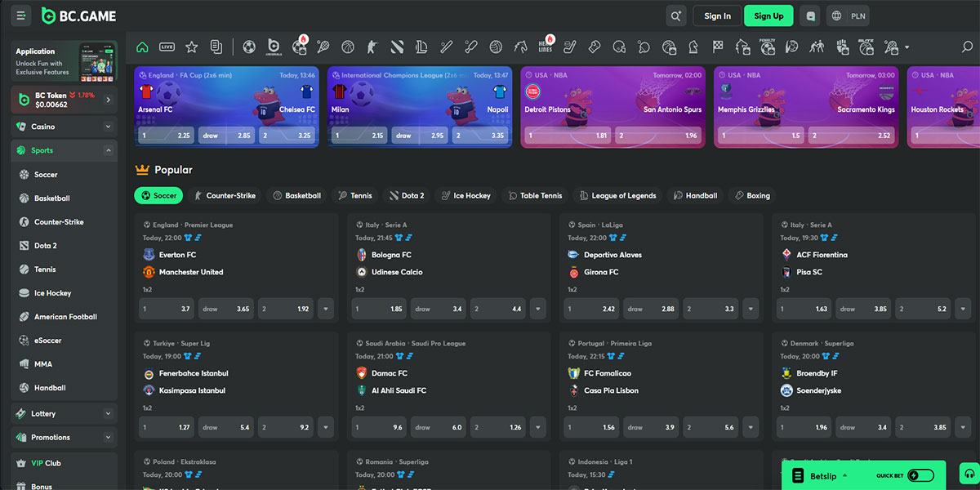Click the hamburger menu icon beside logo
980x490 pixels.
[x=21, y=16]
